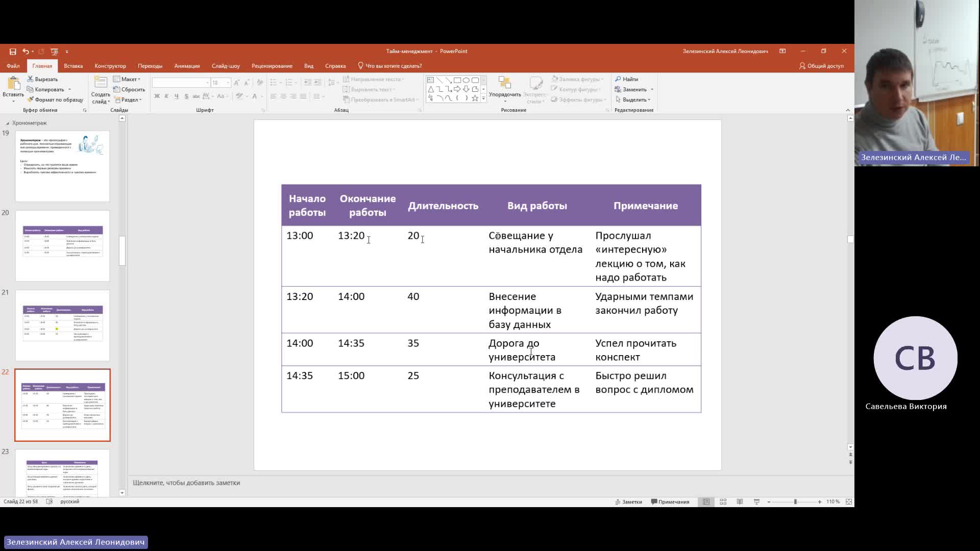The image size is (980, 551).
Task: Select slide 19 thumbnail
Action: 62,166
